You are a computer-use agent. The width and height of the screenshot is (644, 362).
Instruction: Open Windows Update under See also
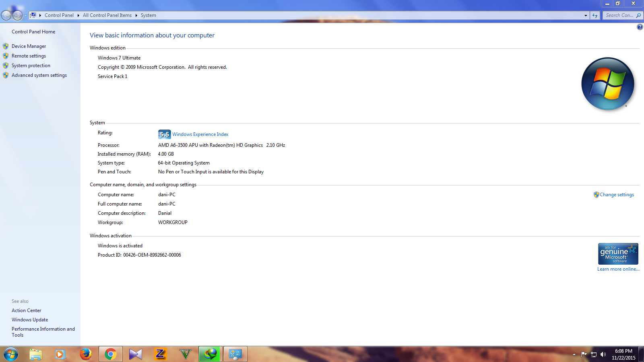coord(30,320)
